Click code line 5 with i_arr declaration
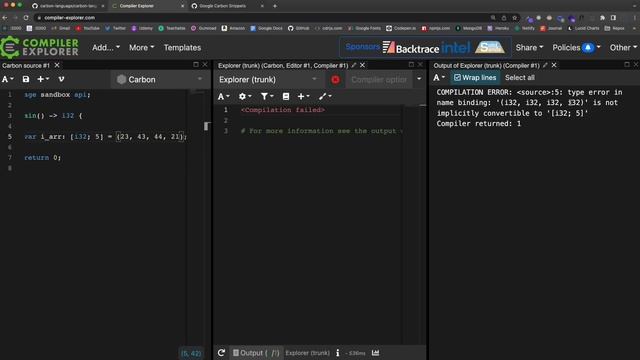 [105, 137]
